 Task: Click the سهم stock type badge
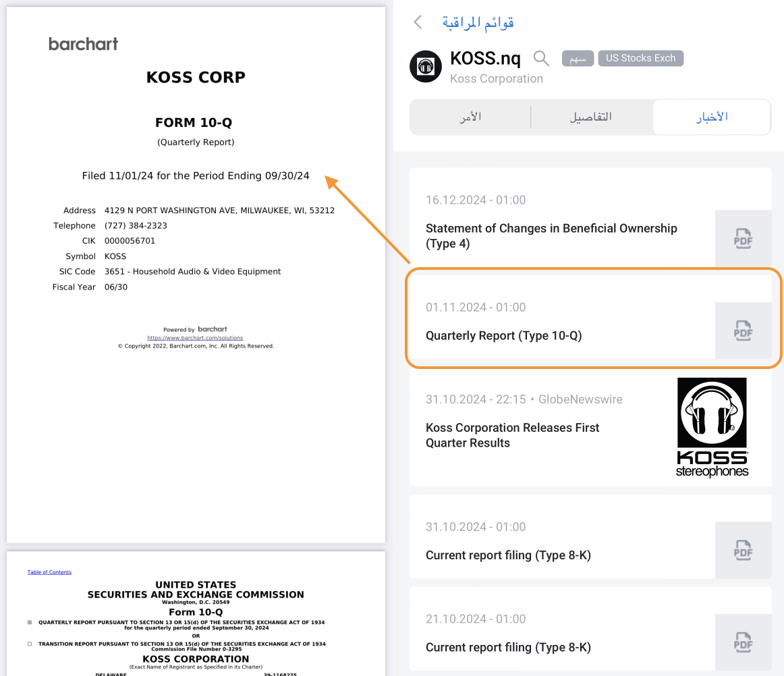[578, 59]
